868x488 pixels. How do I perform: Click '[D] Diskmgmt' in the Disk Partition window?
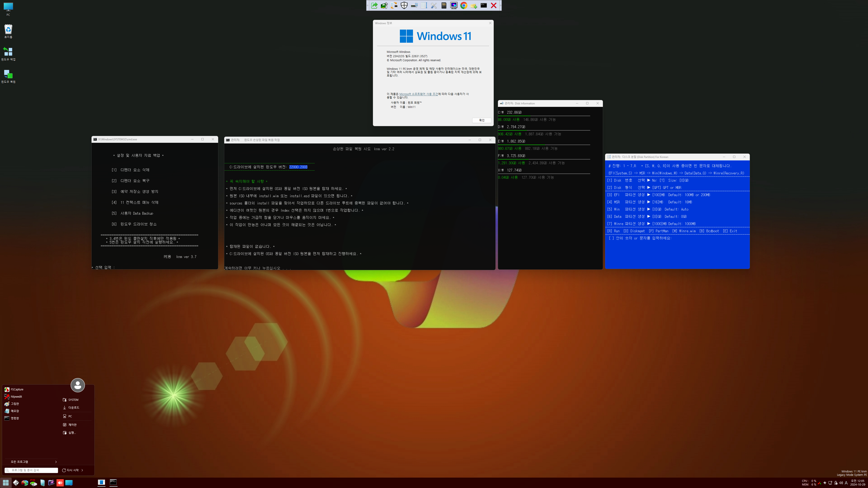tap(634, 231)
